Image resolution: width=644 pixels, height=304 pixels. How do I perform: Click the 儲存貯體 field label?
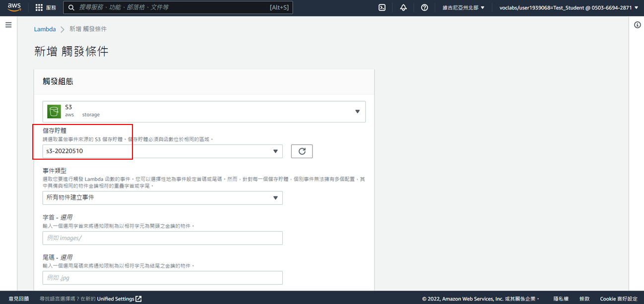(55, 131)
